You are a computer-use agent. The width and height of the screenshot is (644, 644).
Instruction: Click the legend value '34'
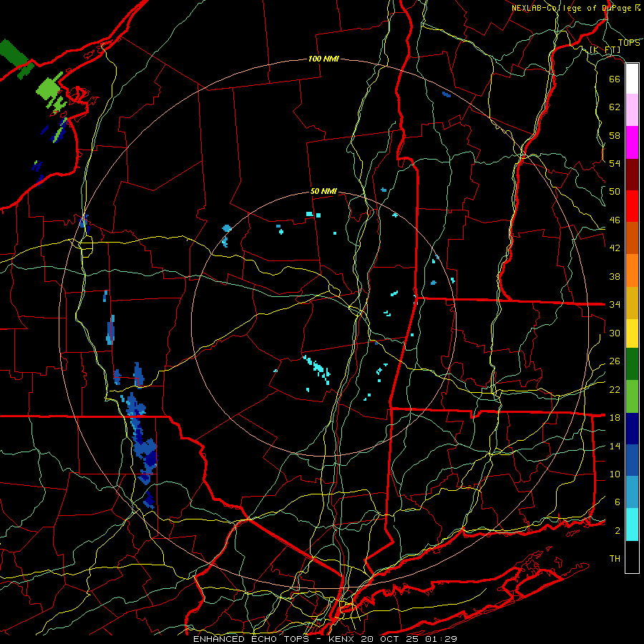pos(615,305)
